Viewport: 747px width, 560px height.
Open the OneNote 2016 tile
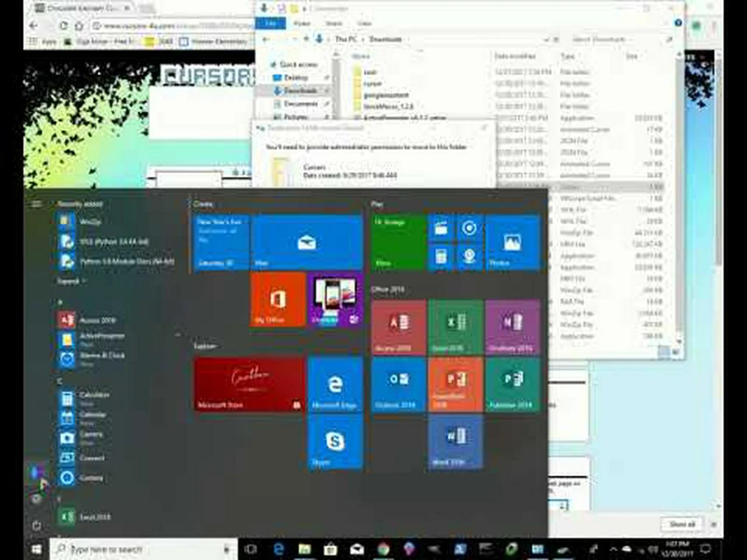coord(511,325)
